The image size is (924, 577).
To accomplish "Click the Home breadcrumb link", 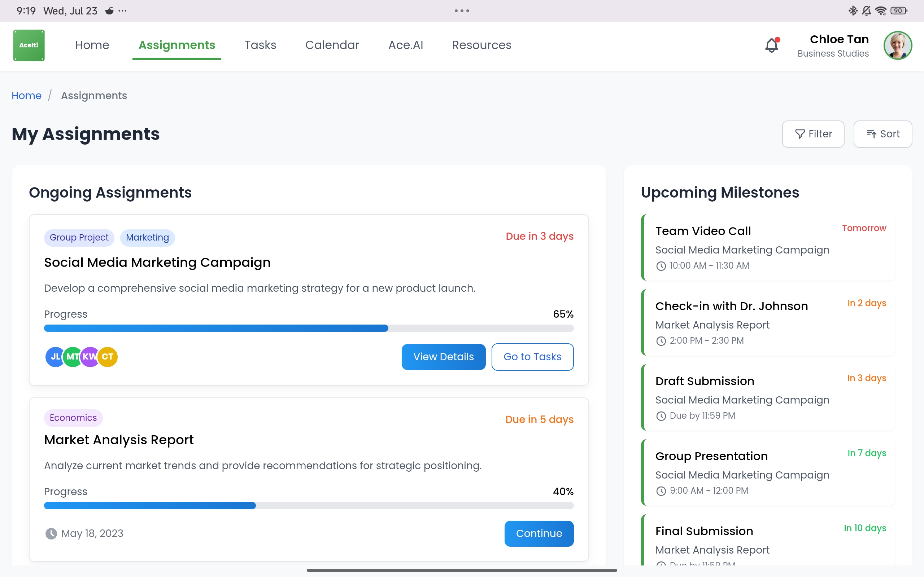I will tap(26, 96).
